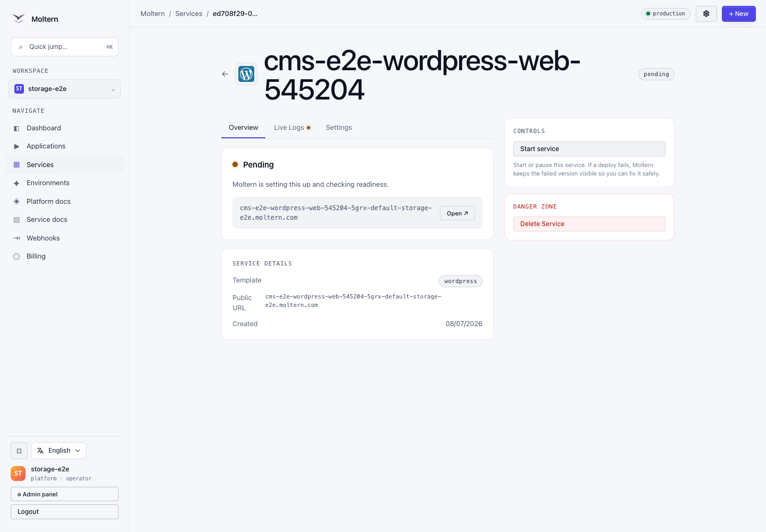The height and width of the screenshot is (532, 766).
Task: Open the English language selector
Action: 59,451
